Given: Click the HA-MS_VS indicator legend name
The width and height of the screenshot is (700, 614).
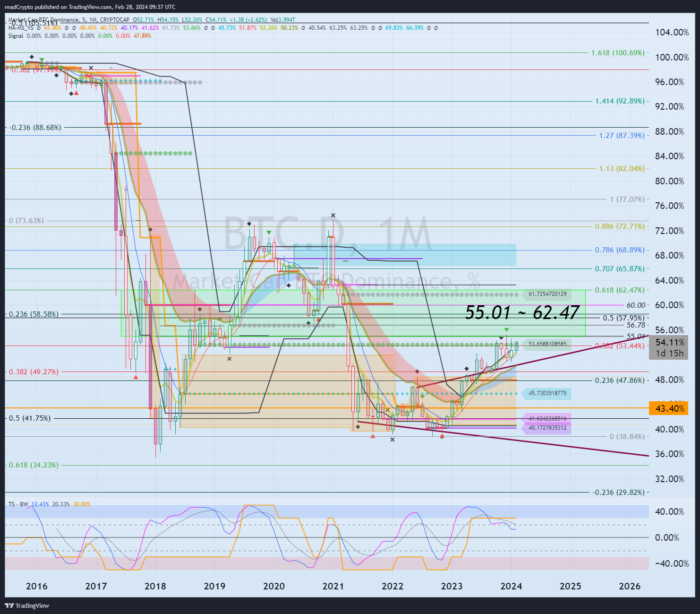Looking at the screenshot, I should click(x=21, y=28).
